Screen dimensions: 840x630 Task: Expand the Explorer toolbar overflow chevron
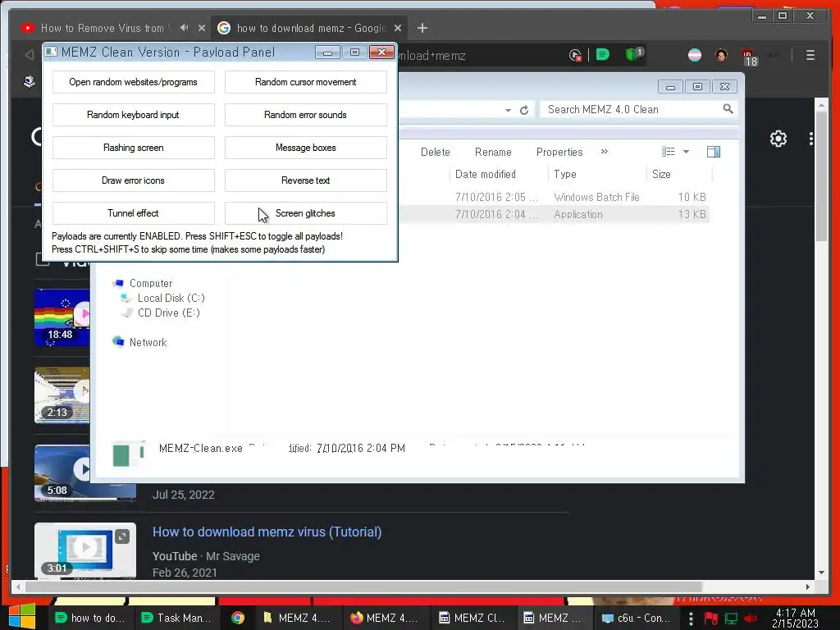(605, 152)
